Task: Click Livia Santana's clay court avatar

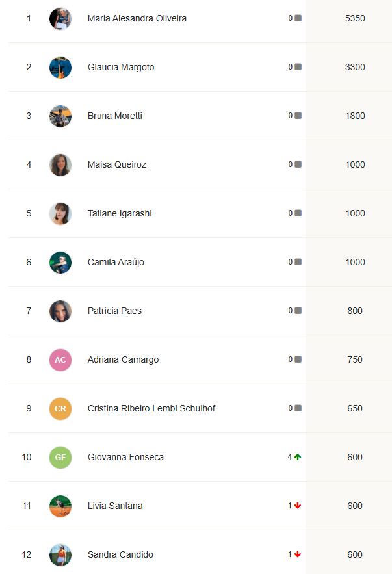Action: click(60, 506)
